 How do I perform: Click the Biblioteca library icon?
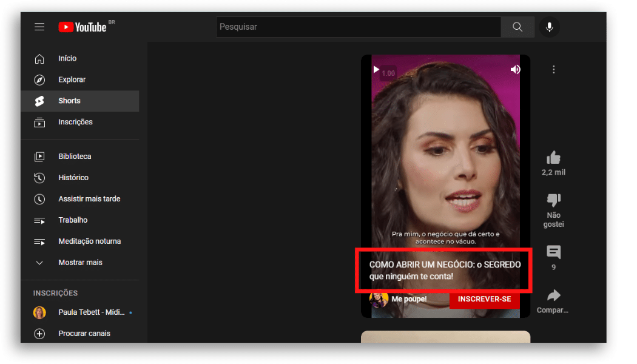tap(39, 157)
